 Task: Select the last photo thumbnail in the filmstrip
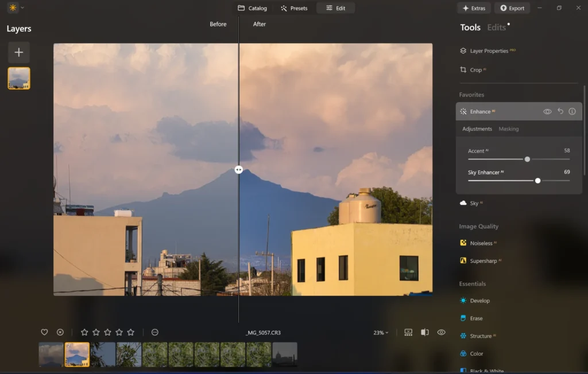coord(284,354)
